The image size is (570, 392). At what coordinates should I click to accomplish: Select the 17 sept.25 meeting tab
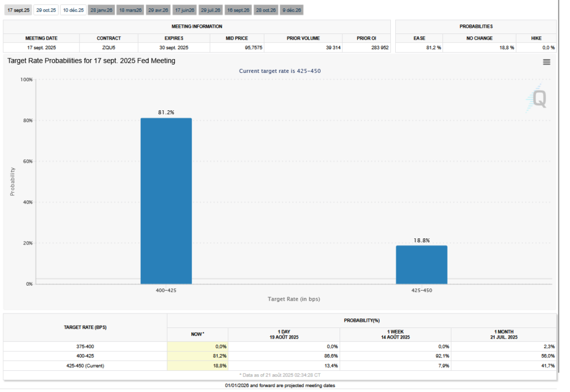tap(18, 10)
